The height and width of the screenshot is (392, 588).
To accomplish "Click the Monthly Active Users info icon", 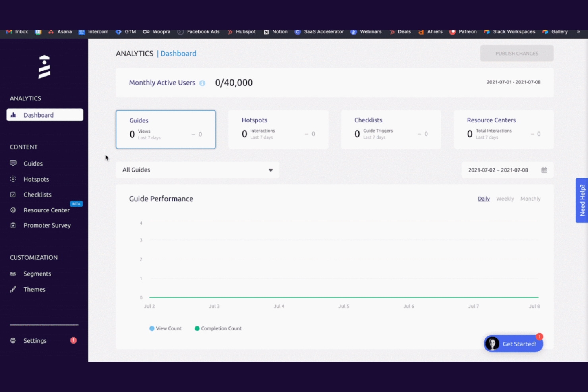I will point(202,83).
